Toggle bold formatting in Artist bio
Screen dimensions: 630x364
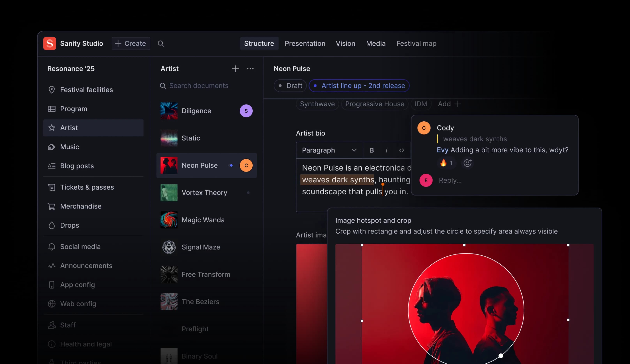[372, 150]
